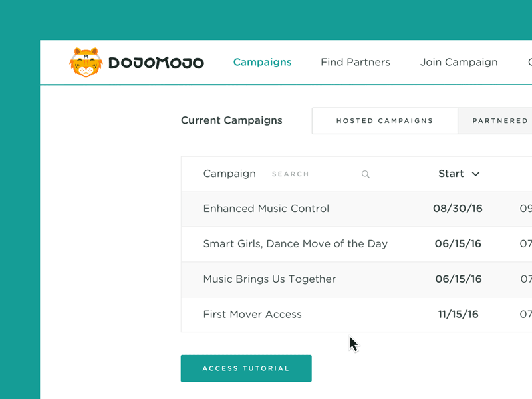The height and width of the screenshot is (399, 532).
Task: Click the search magnifier icon
Action: click(366, 174)
